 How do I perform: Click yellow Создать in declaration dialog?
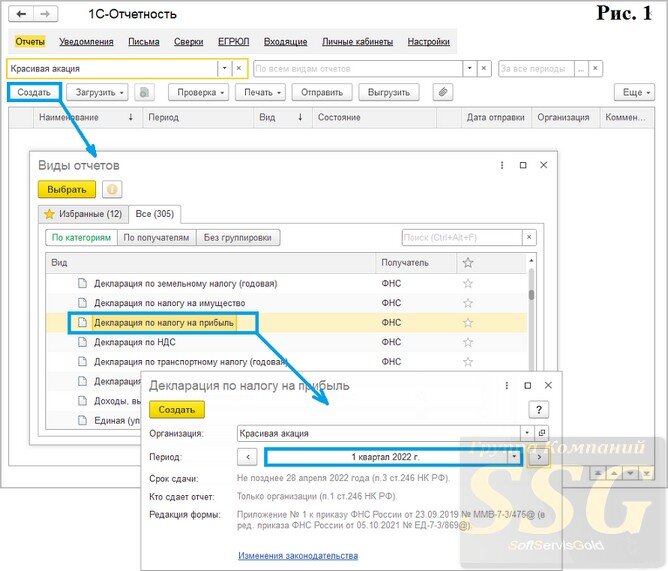tap(177, 410)
